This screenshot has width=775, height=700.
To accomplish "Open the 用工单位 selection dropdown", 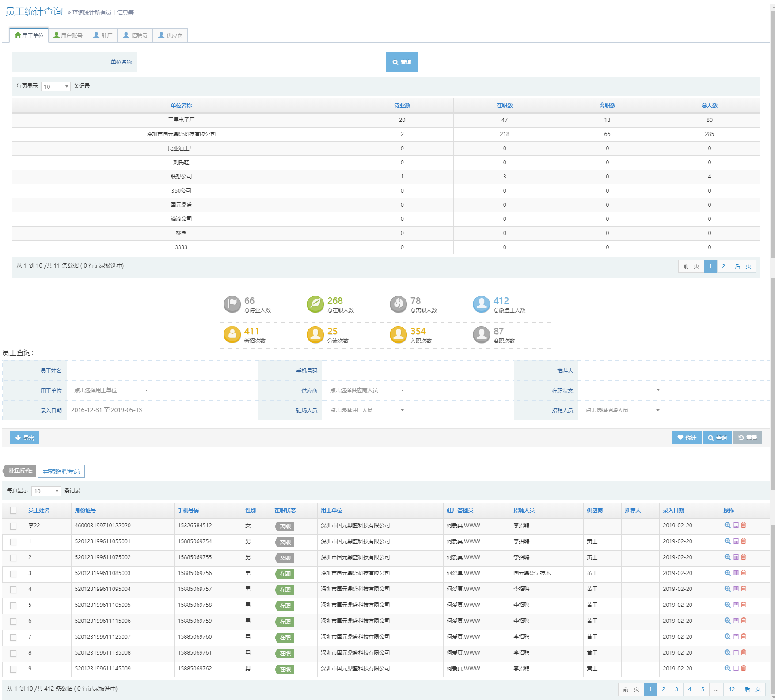I will [x=110, y=390].
